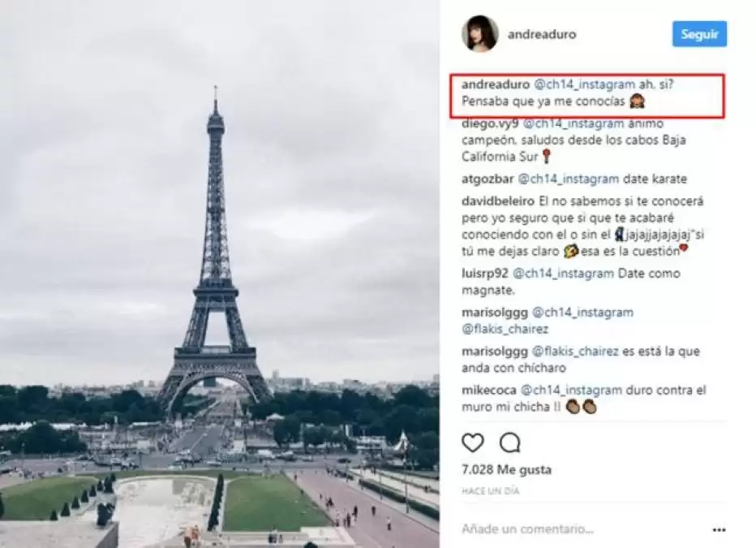Follow andreaduro with the Seguir button
This screenshot has width=756, height=548.
click(x=699, y=34)
